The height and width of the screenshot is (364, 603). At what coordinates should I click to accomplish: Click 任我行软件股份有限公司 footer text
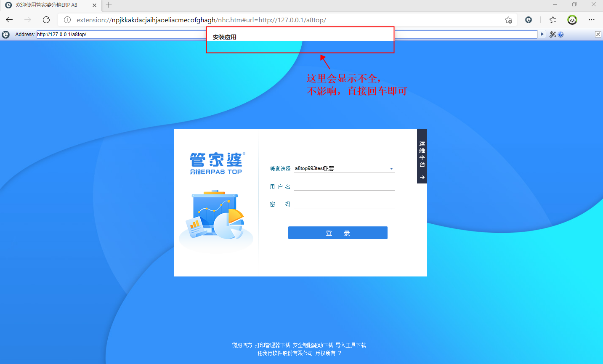285,353
